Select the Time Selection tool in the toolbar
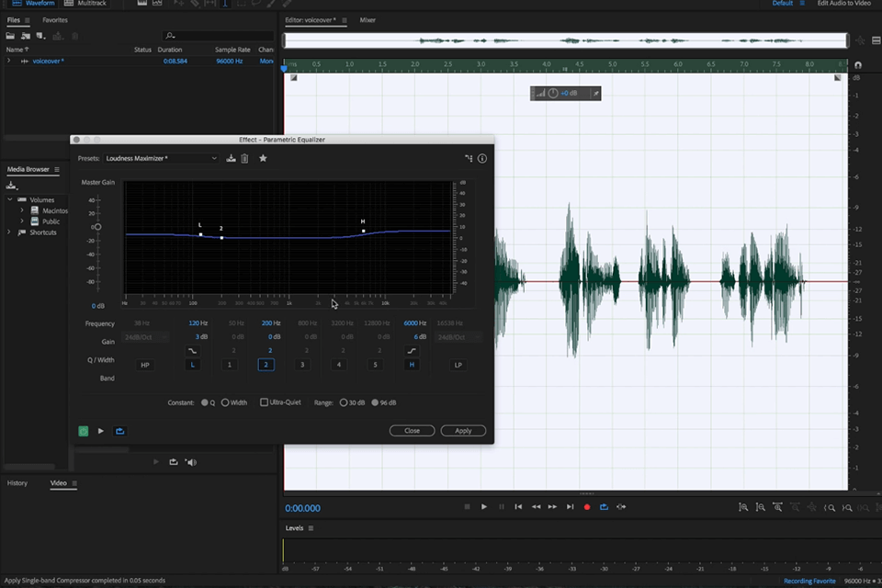Screen dimensions: 882x588 pos(224,4)
